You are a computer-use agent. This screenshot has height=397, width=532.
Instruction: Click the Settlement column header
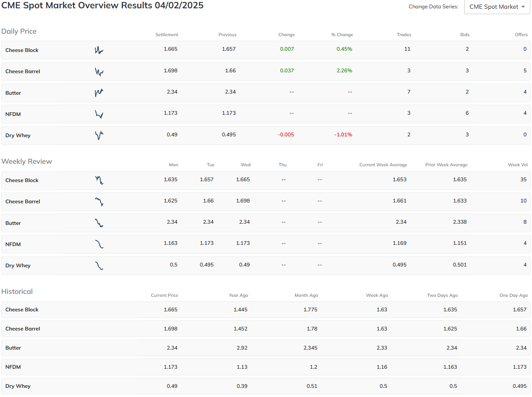167,35
